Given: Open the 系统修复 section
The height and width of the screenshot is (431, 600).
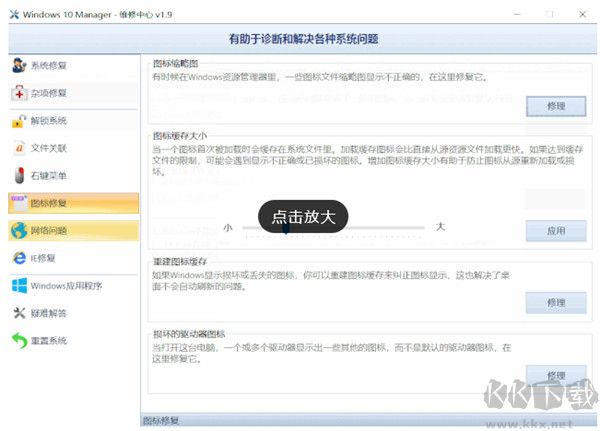Looking at the screenshot, I should click(73, 65).
